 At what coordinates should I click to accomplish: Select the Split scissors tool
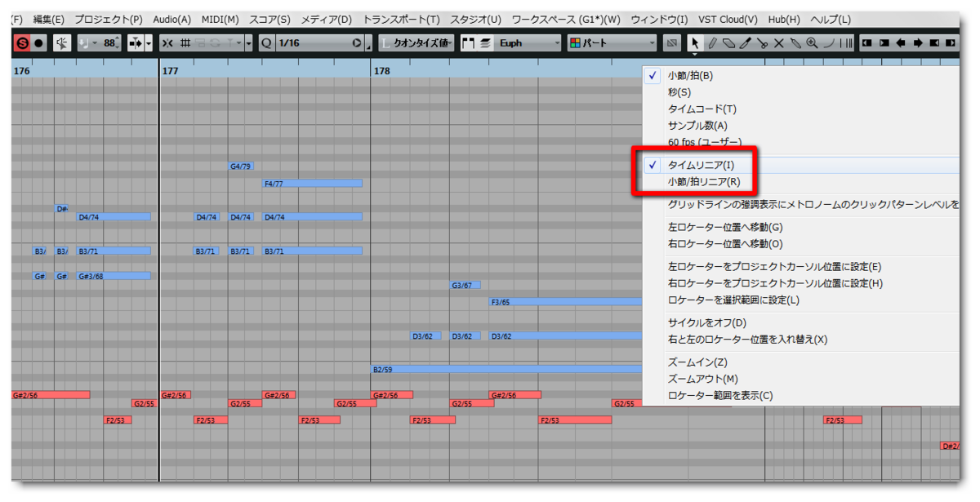763,43
